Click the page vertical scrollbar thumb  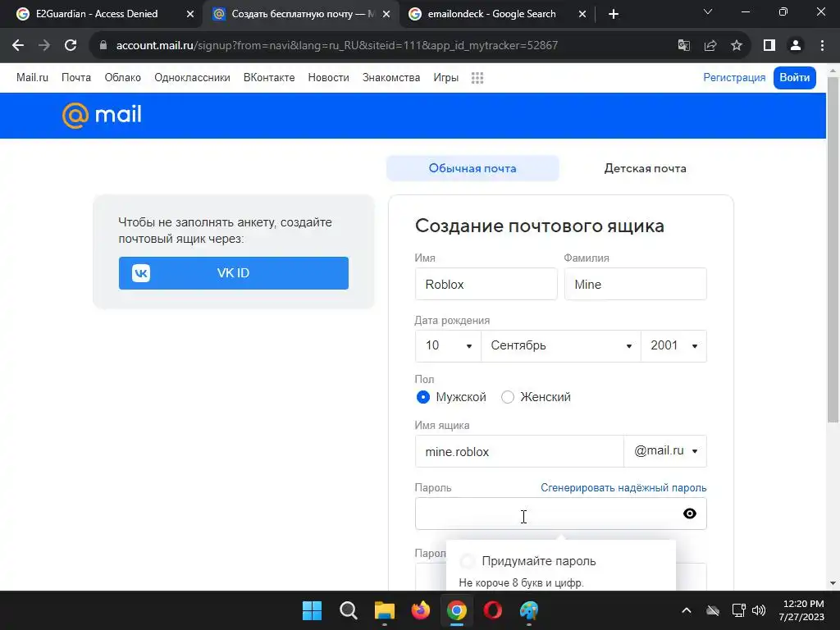(833, 249)
